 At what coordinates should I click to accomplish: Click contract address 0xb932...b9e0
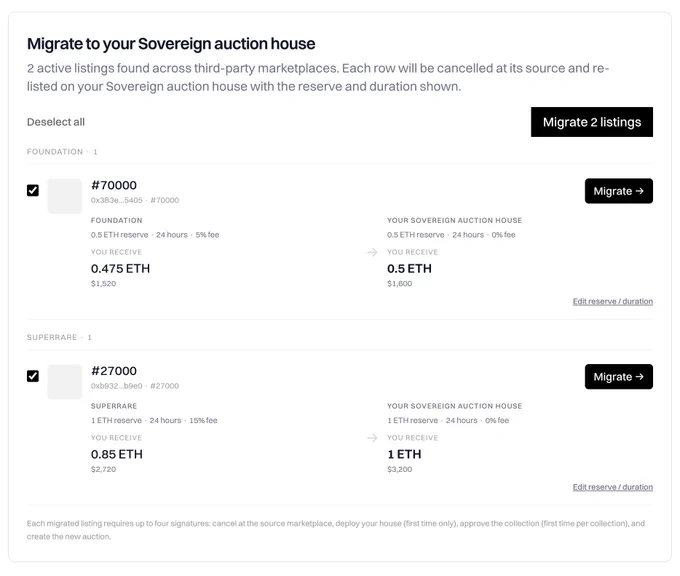pos(116,386)
